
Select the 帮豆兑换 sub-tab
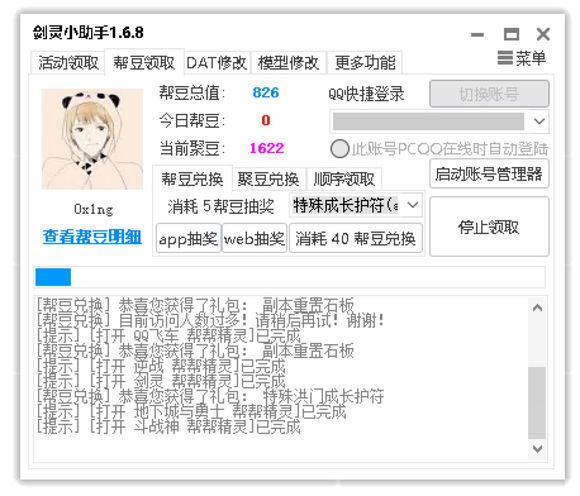coord(192,179)
